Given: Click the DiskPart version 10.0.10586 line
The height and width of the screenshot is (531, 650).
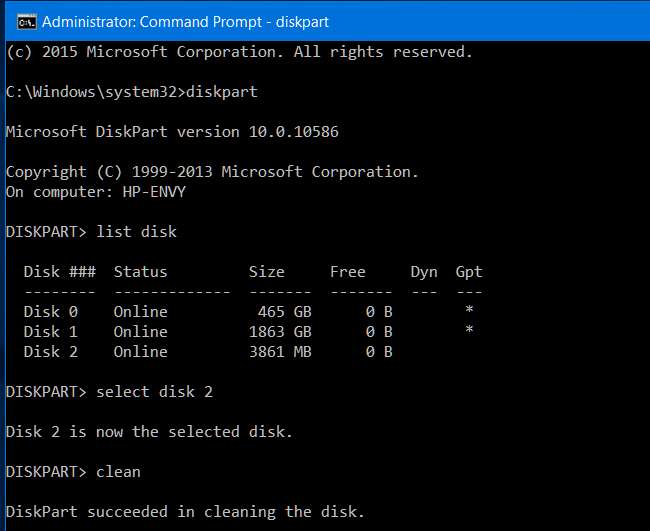Looking at the screenshot, I should [x=178, y=132].
